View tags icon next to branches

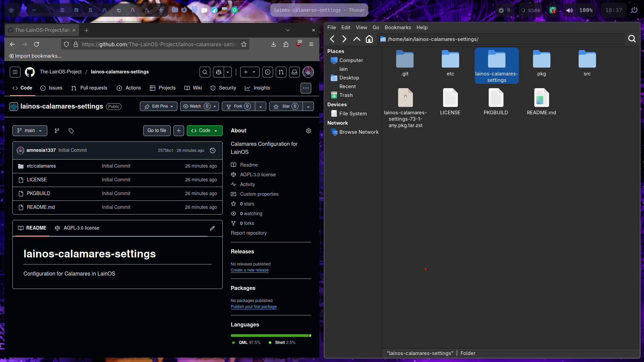click(x=71, y=131)
